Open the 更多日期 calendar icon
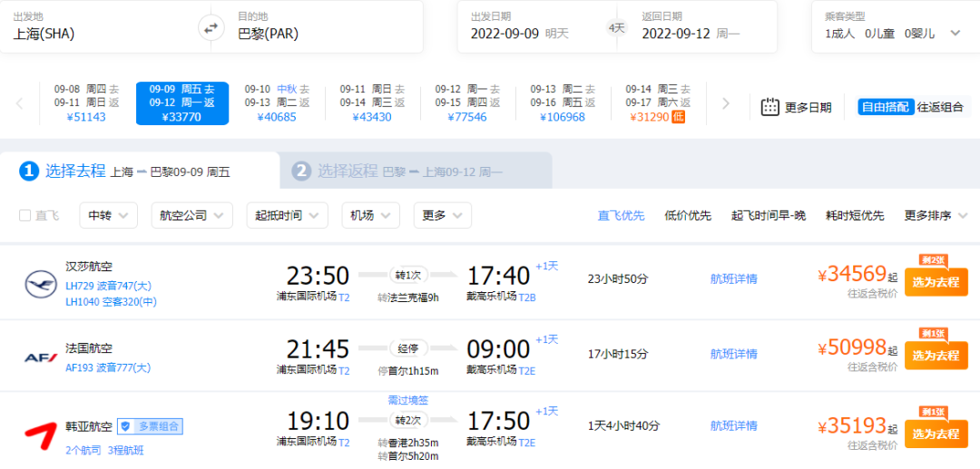Image resolution: width=980 pixels, height=469 pixels. (x=770, y=107)
